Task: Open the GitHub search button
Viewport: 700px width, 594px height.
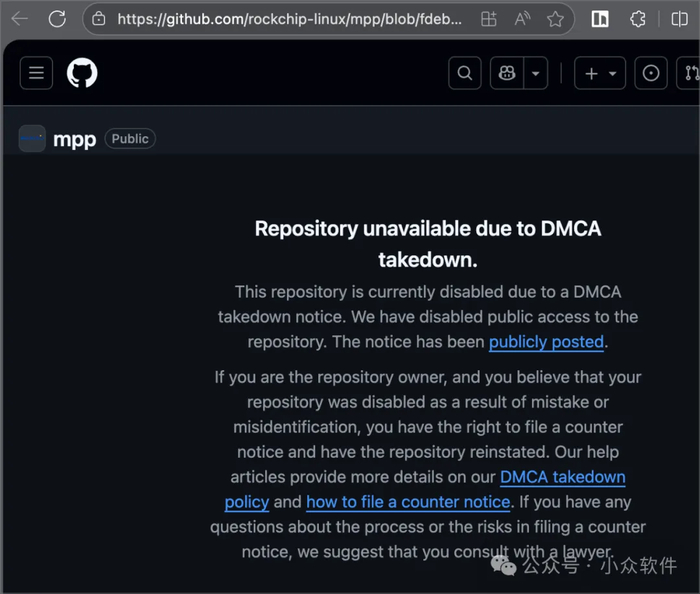Action: [x=465, y=73]
